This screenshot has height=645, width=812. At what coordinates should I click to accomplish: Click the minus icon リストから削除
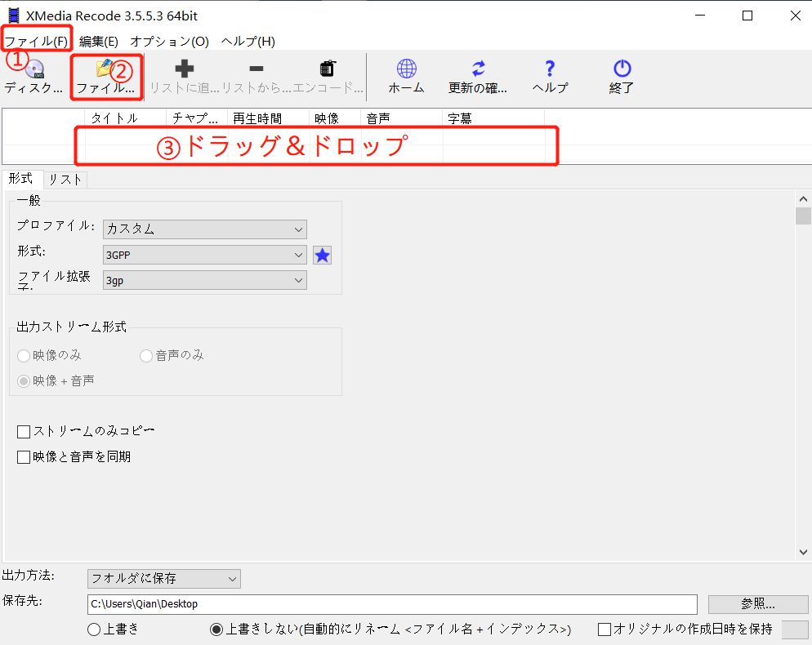click(x=257, y=69)
